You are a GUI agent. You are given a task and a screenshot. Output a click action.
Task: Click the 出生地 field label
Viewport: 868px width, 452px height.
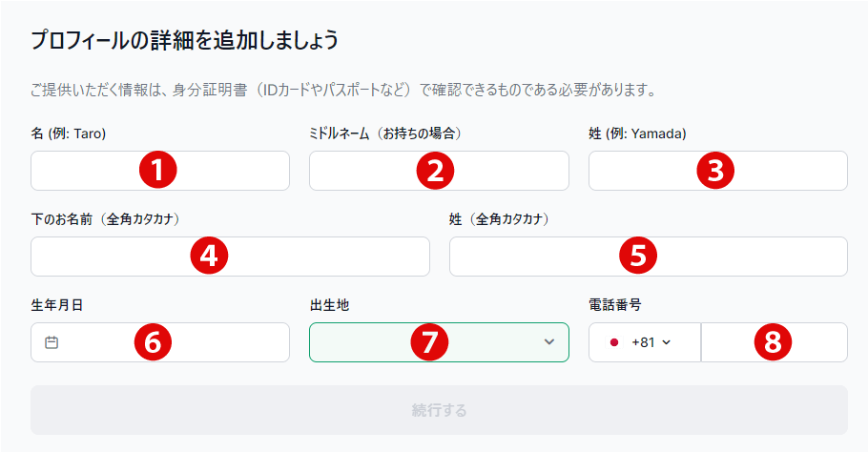pos(329,305)
